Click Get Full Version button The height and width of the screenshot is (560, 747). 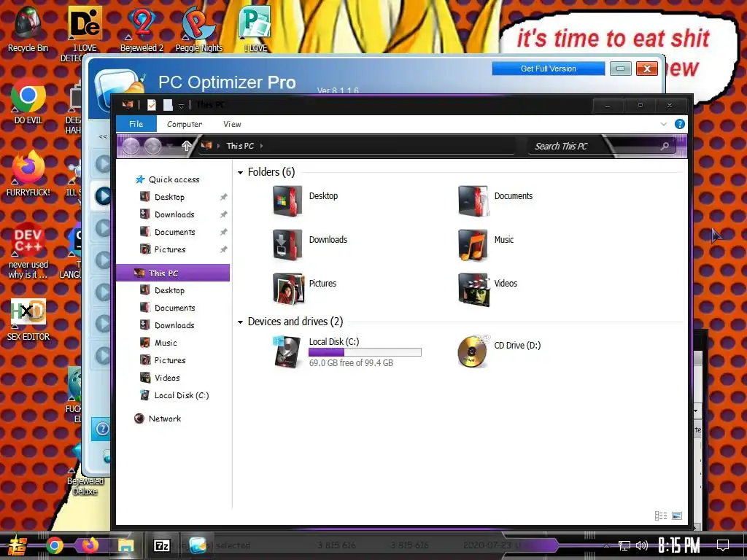click(549, 69)
